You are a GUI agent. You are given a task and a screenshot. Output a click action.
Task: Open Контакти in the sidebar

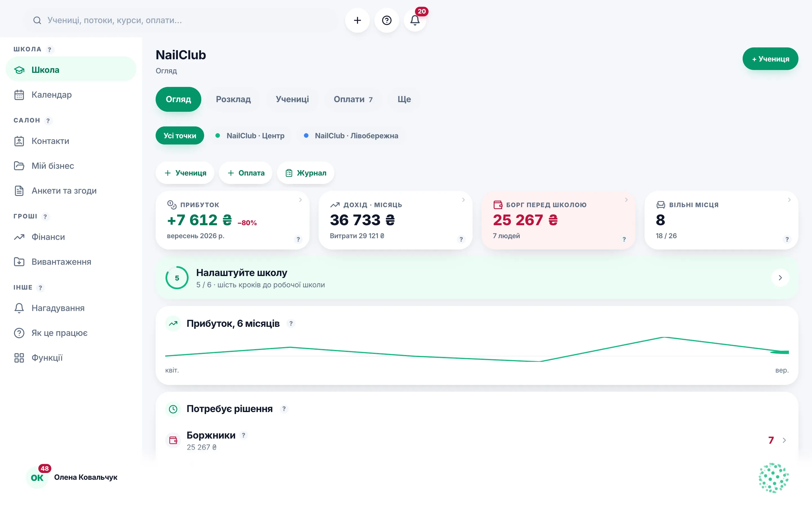pos(71,141)
